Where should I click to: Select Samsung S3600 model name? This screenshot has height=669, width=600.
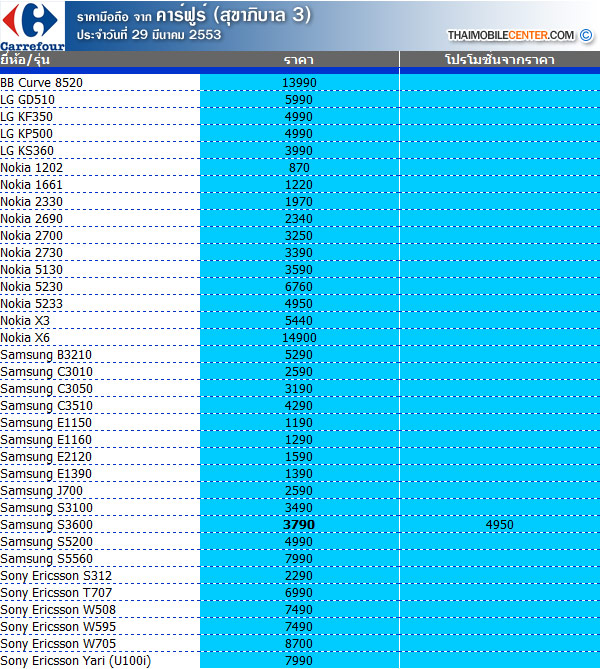(47, 525)
